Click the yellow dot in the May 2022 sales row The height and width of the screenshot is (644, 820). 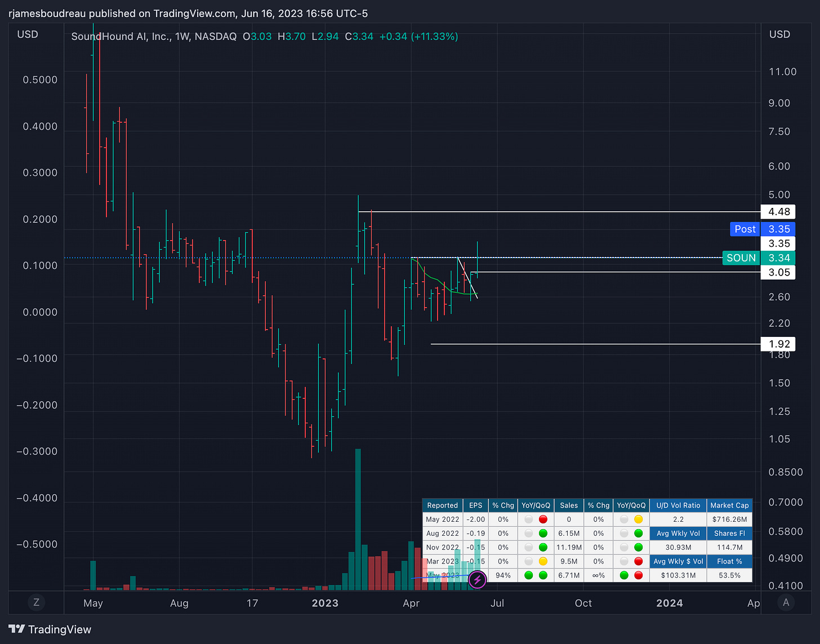coord(638,519)
